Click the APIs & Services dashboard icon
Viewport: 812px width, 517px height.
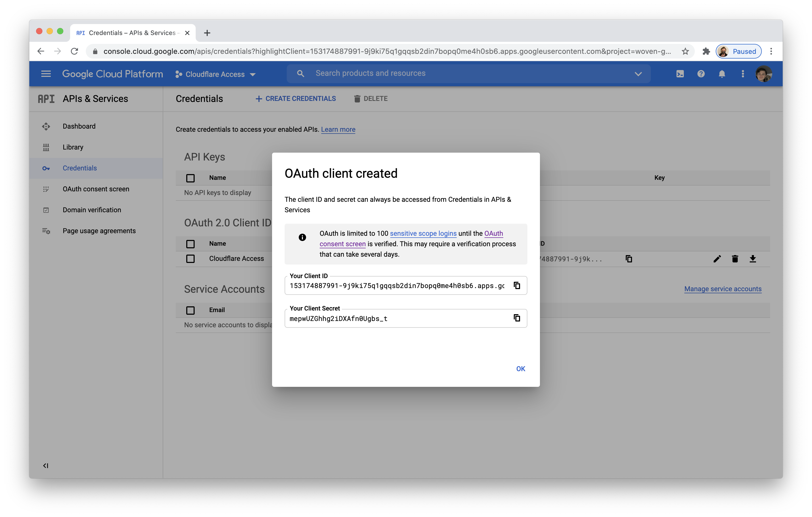[x=46, y=125]
